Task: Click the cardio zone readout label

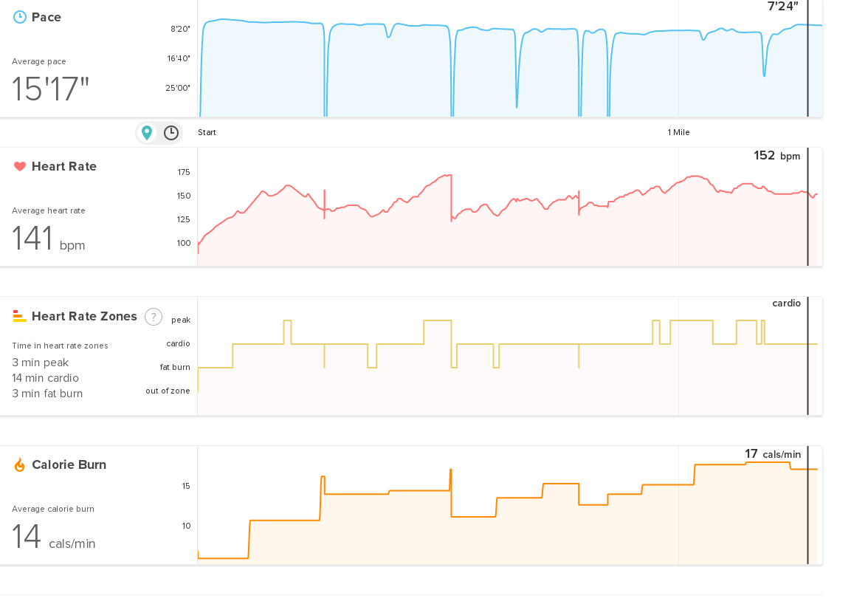Action: (787, 303)
